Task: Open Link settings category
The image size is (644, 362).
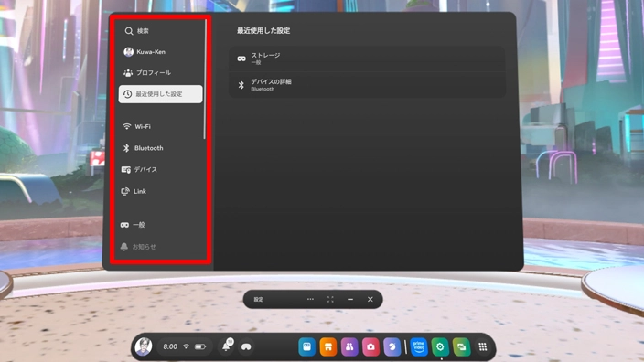Action: [161, 191]
